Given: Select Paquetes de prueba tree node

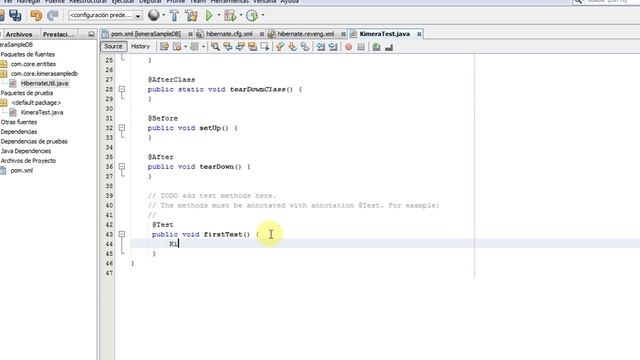Looking at the screenshot, I should click(27, 93).
